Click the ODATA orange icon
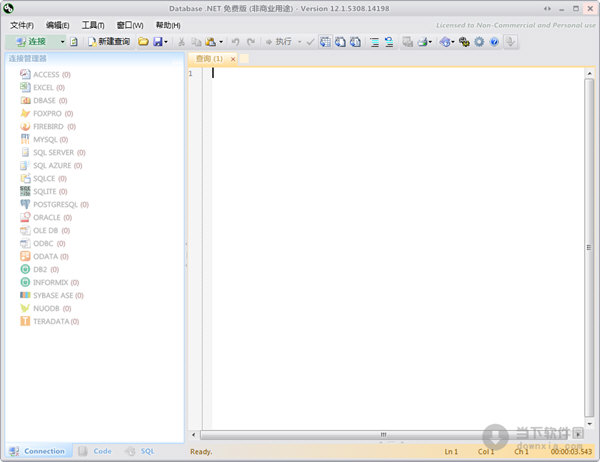The height and width of the screenshot is (462, 600). pos(25,256)
